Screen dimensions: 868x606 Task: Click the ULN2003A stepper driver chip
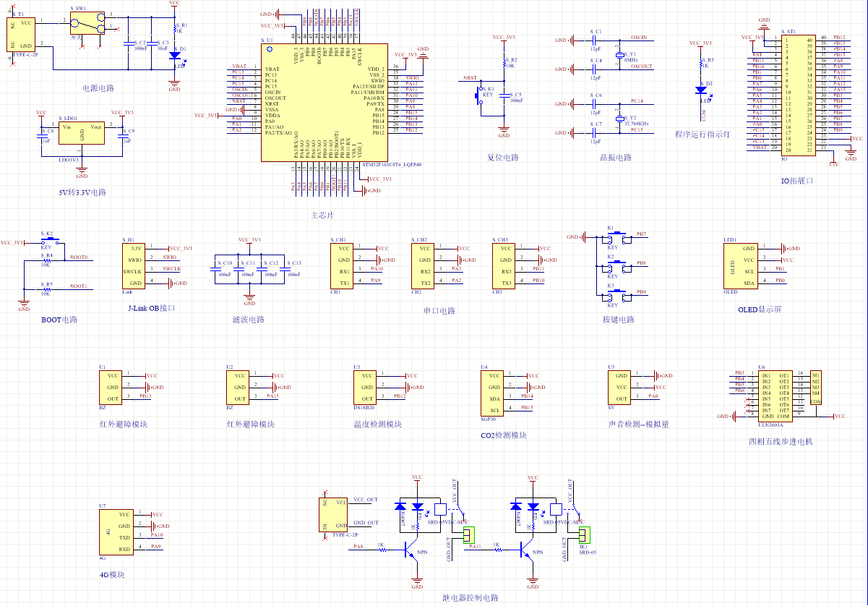click(x=774, y=394)
